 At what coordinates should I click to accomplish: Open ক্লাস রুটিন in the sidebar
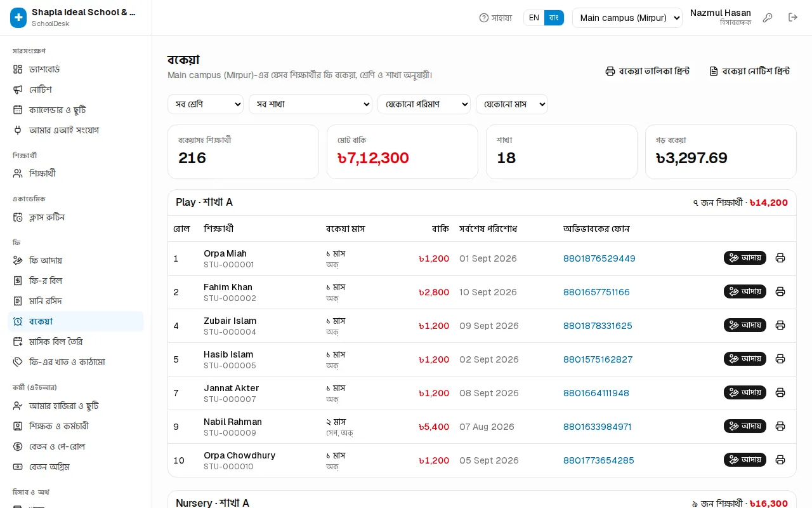(75, 217)
